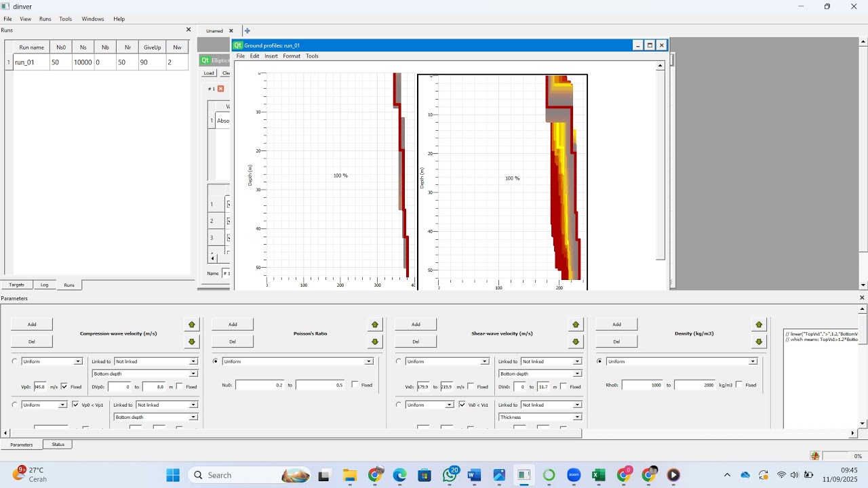Screen dimensions: 868x488
Task: Open Vs0 layer Uniform shape dropdown
Action: 447,361
